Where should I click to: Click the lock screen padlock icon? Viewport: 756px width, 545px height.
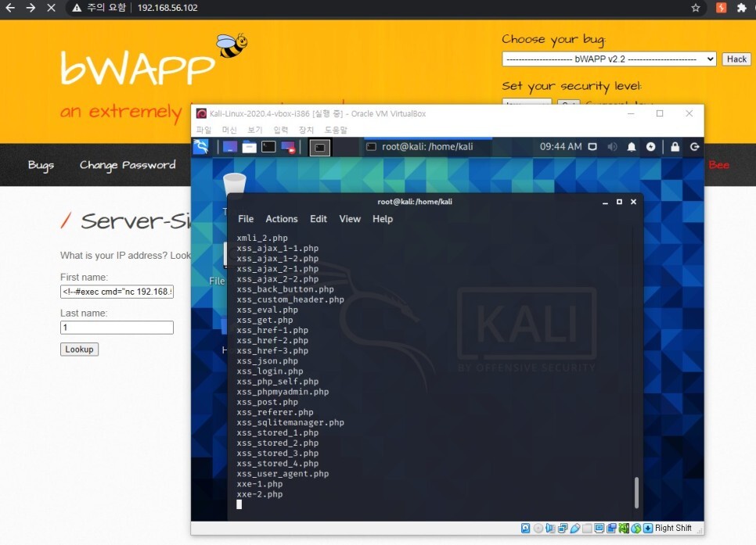tap(675, 146)
